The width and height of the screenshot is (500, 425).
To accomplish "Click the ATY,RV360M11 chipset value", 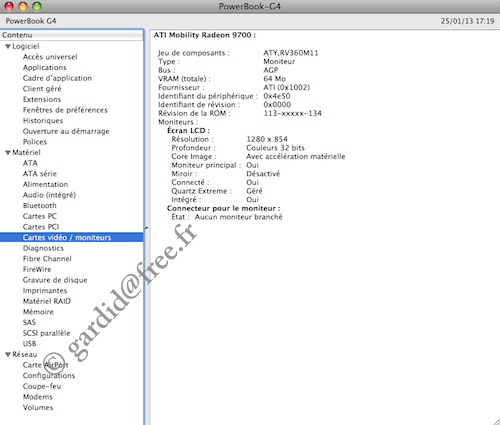I will pos(291,53).
